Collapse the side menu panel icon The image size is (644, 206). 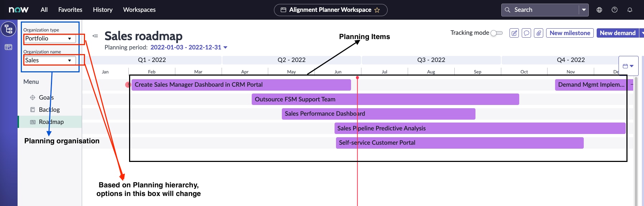95,36
